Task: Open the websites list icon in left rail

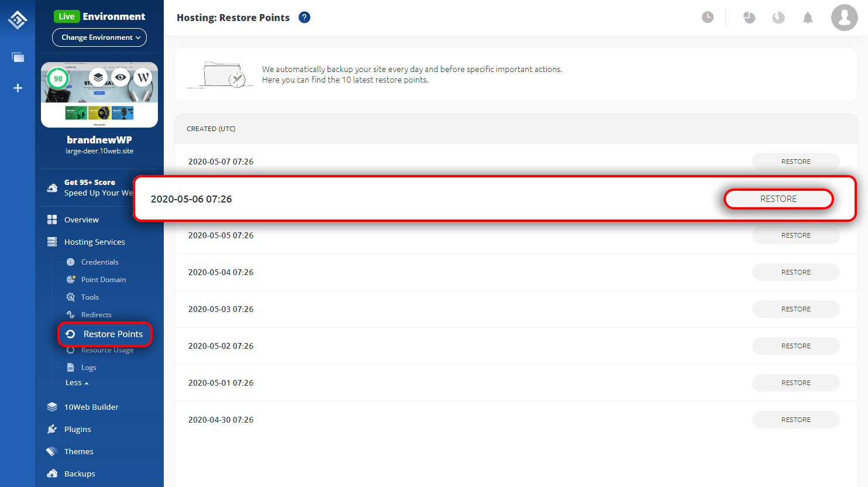Action: click(x=18, y=57)
